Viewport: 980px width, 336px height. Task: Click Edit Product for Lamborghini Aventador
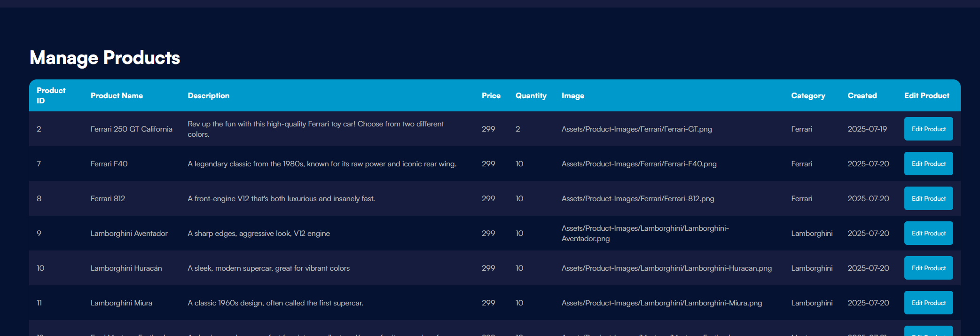tap(928, 233)
